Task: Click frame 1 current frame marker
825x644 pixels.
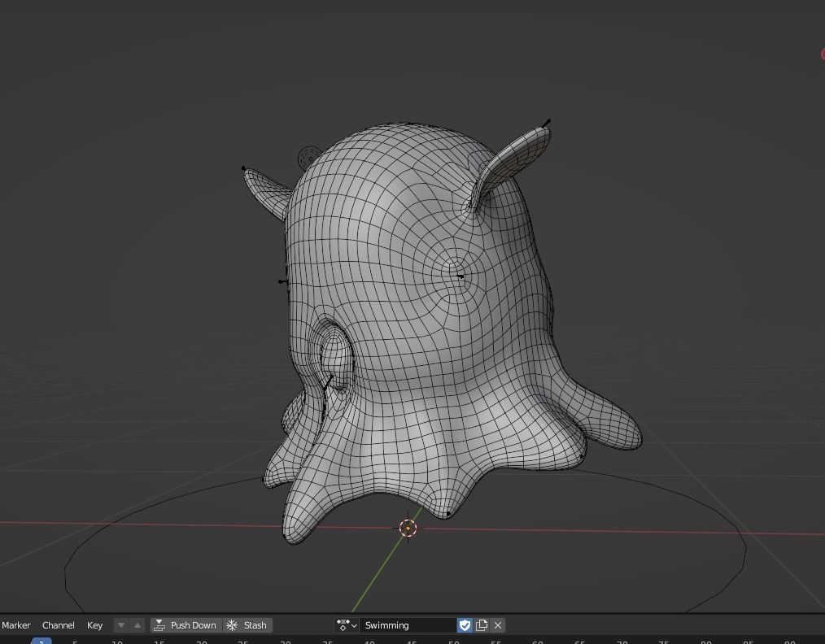Action: point(41,641)
